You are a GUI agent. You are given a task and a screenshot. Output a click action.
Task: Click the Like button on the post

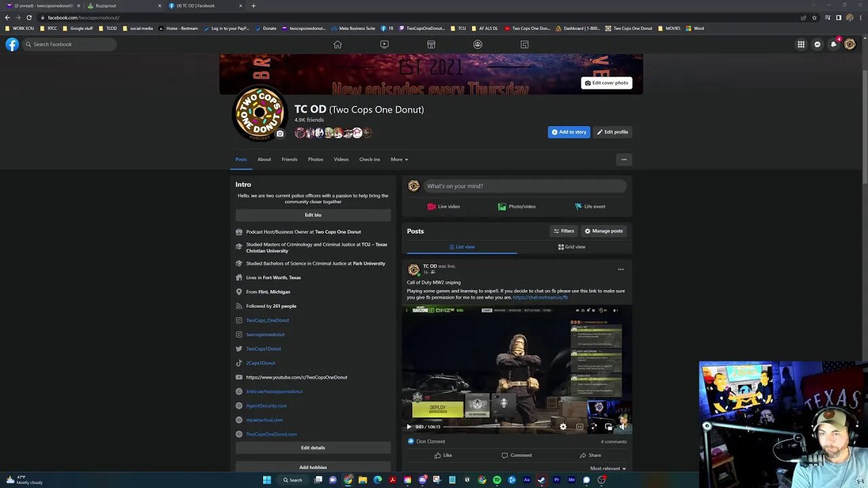443,455
